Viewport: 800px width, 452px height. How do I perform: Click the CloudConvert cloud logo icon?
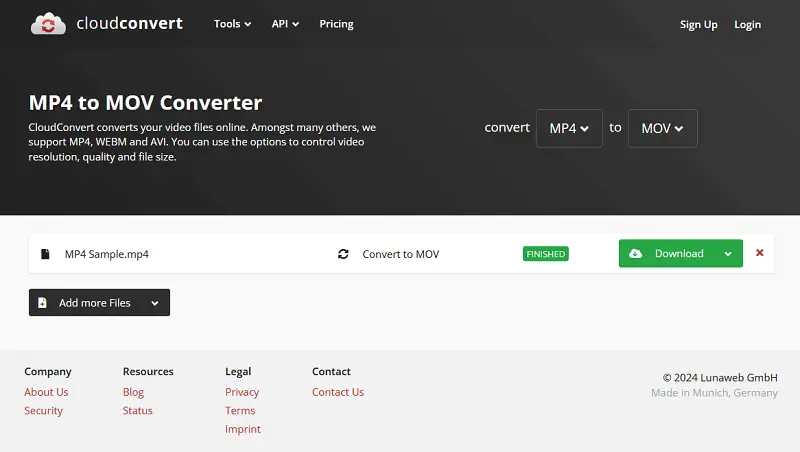point(48,23)
